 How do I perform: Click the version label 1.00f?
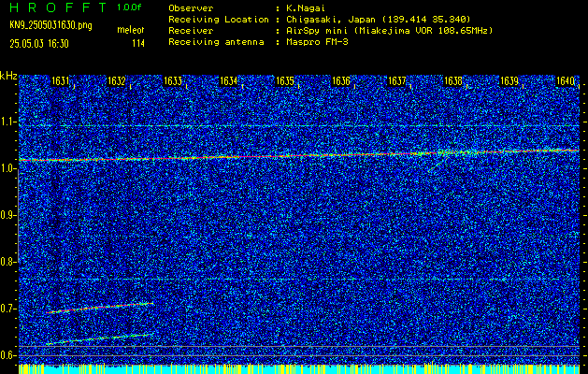[129, 7]
